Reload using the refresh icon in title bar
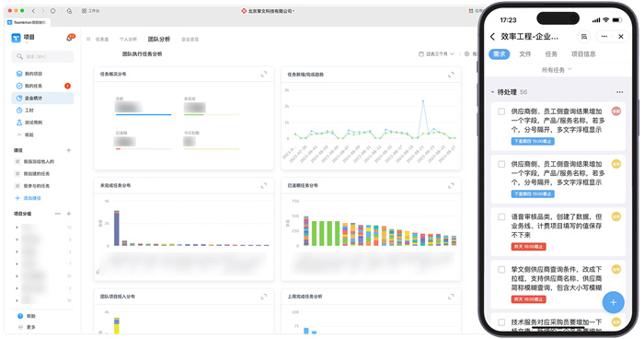The height and width of the screenshot is (339, 644). pos(53,11)
